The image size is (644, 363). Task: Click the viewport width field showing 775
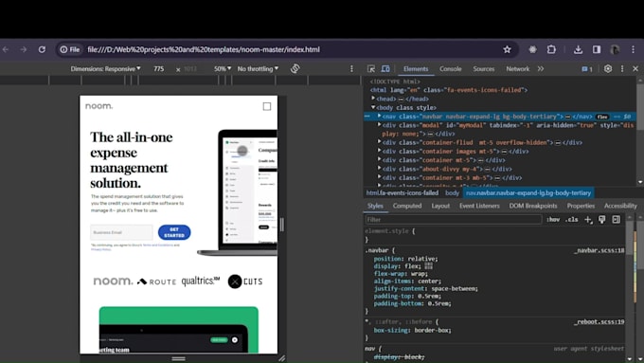158,69
